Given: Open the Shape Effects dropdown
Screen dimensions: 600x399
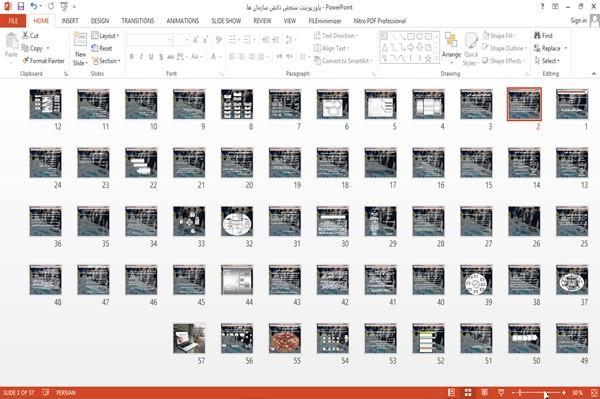Looking at the screenshot, I should [503, 61].
